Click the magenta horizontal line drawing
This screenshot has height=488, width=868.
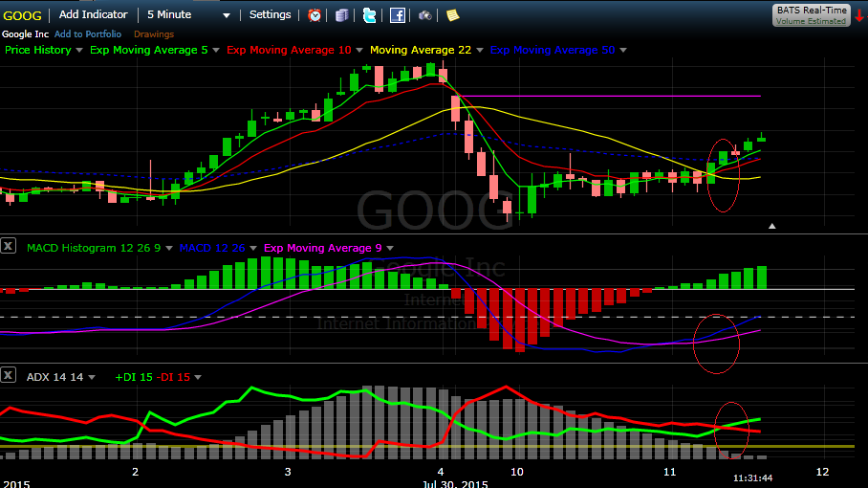[x=609, y=97]
